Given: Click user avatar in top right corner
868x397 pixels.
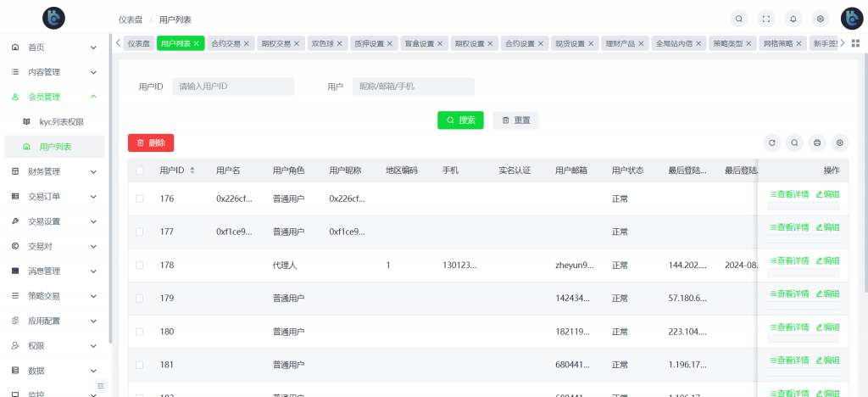Looking at the screenshot, I should [851, 18].
